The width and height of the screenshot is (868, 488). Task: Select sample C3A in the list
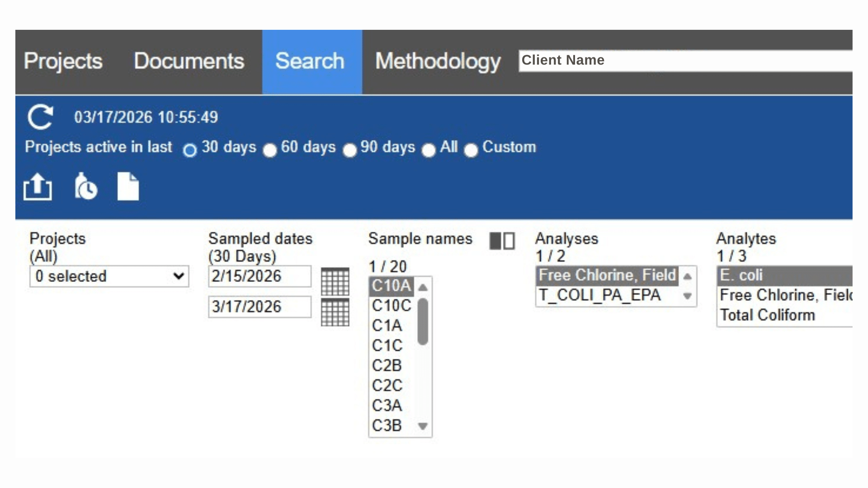click(392, 406)
